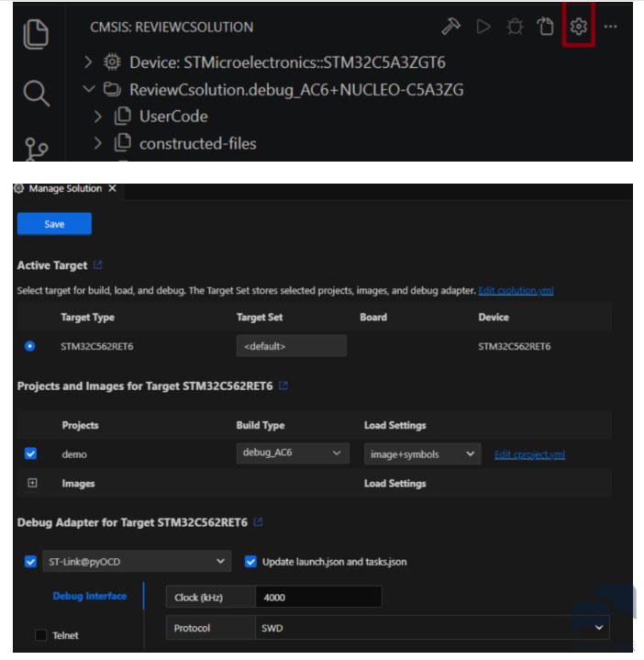This screenshot has height=660, width=644.
Task: Toggle Update launch.json and tasks.json checkbox
Action: (250, 561)
